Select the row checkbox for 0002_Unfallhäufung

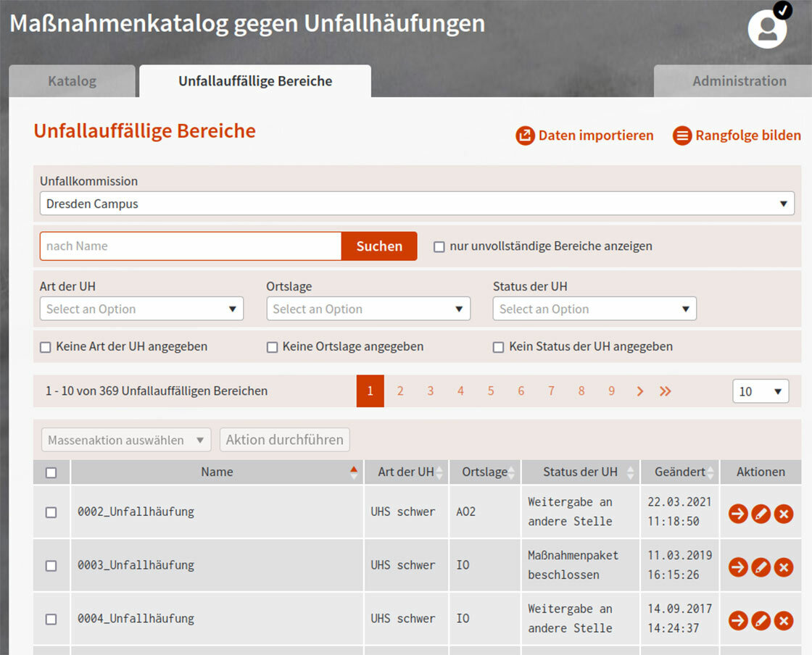(51, 511)
